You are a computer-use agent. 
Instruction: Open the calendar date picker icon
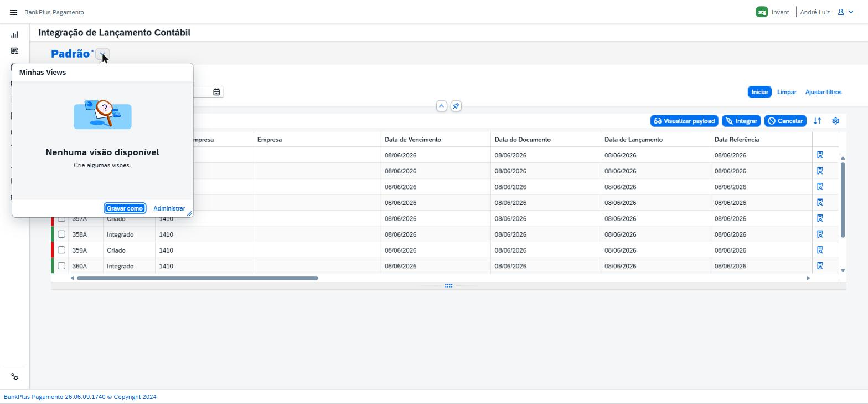click(216, 92)
